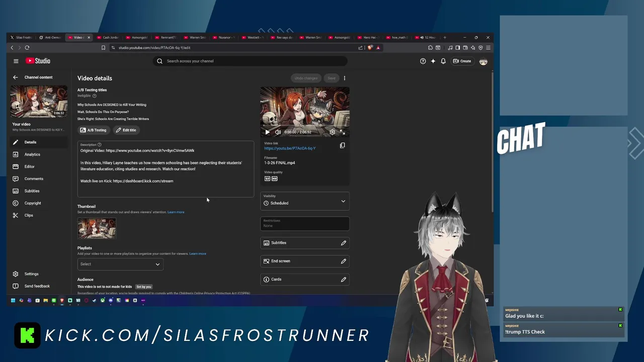644x362 pixels.
Task: Open the Copyright section in sidebar
Action: pyautogui.click(x=38, y=203)
